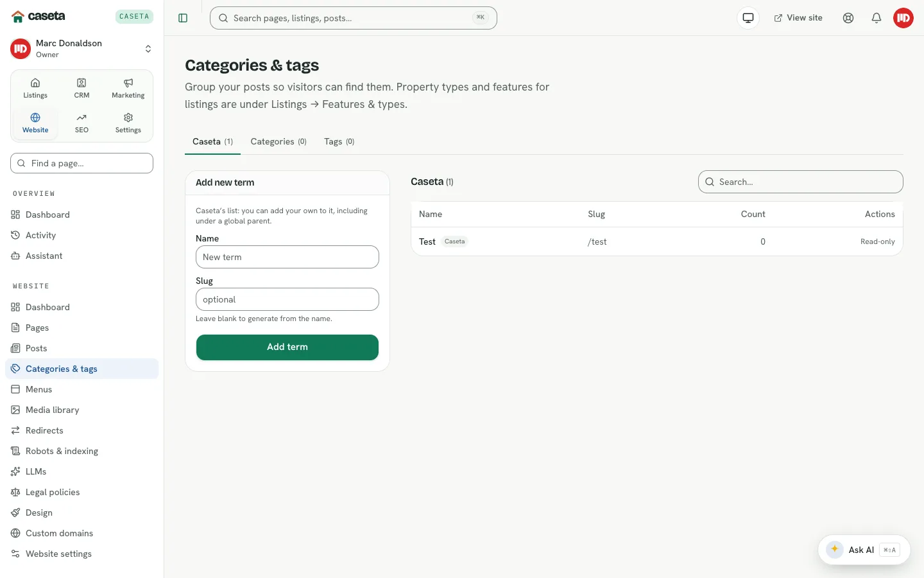Open Posts in sidebar
Viewport: 924px width, 578px height.
click(x=81, y=348)
